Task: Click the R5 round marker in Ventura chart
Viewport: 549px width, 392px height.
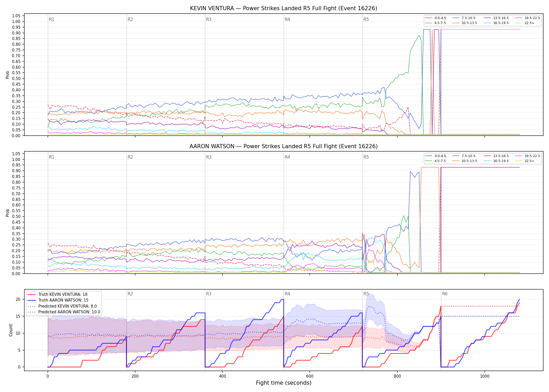Action: point(366,19)
